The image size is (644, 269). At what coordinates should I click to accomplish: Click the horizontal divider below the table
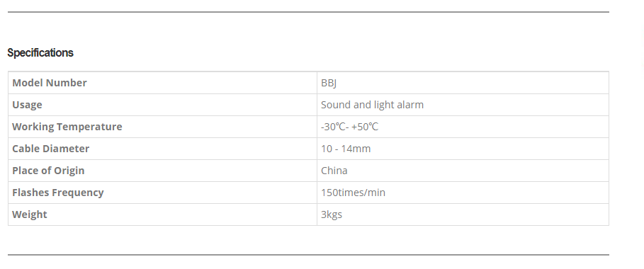[x=308, y=255]
